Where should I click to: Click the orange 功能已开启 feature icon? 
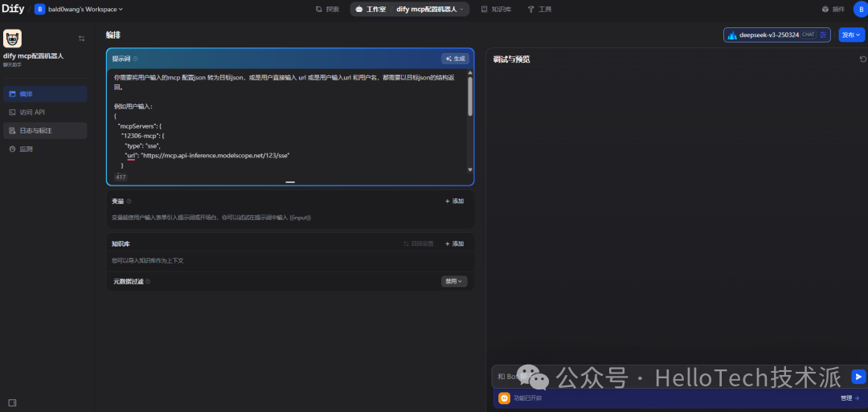(504, 398)
